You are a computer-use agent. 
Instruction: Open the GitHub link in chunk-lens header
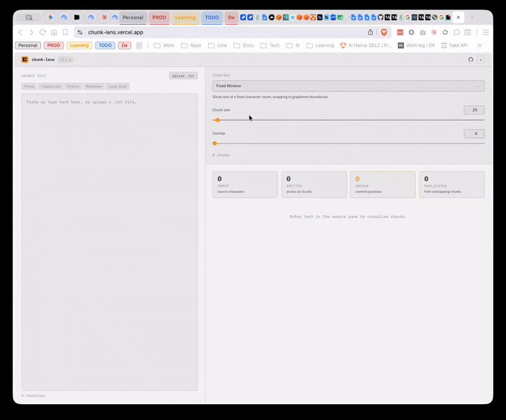tap(471, 59)
